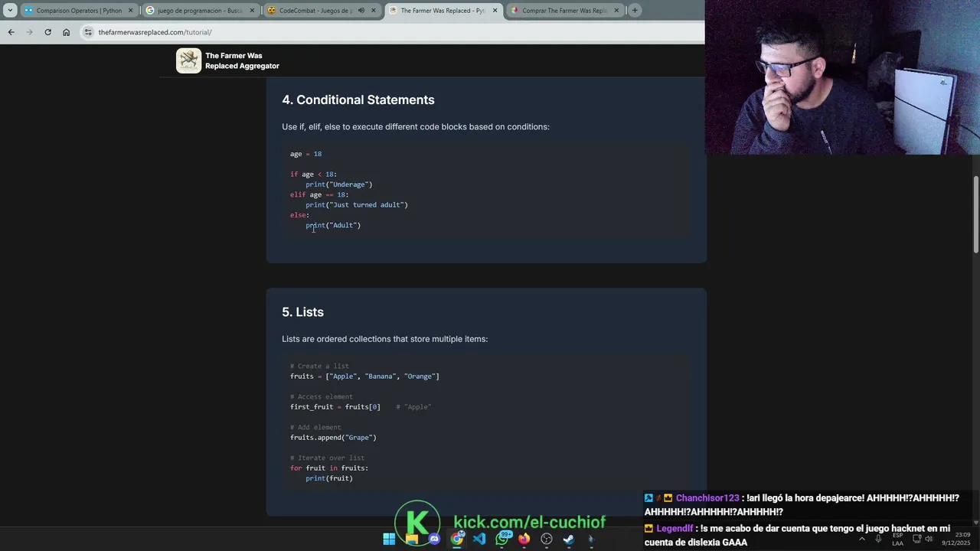Open the clock and date panel
This screenshot has height=551, width=980.
(x=957, y=539)
